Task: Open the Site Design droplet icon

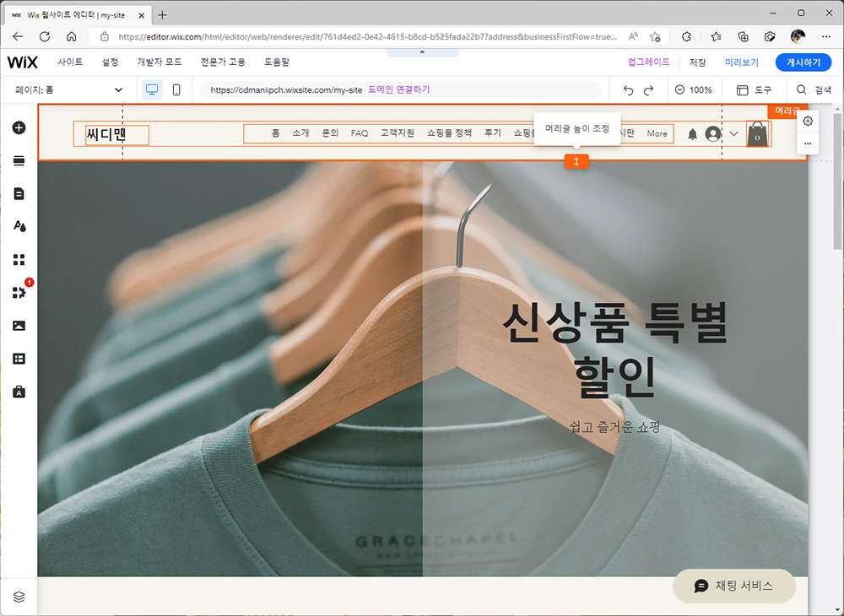Action: [19, 226]
